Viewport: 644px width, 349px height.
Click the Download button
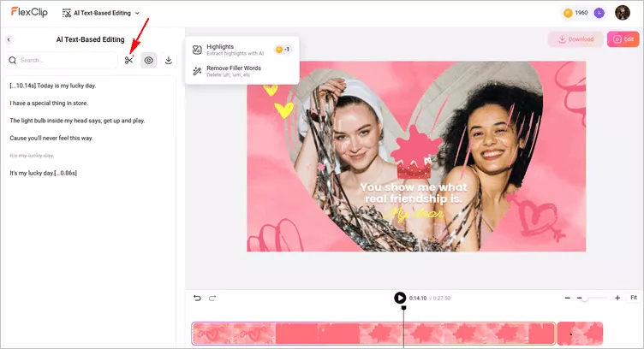575,39
